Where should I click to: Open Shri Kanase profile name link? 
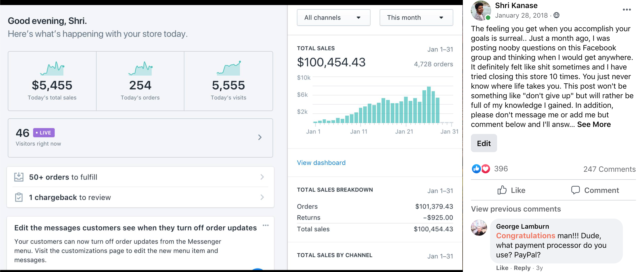pyautogui.click(x=516, y=6)
